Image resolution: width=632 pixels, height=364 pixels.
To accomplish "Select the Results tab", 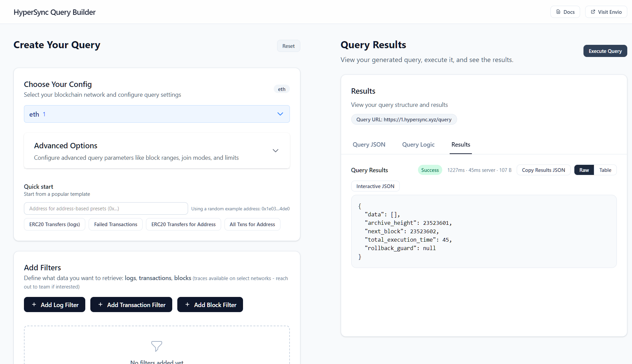I will click(460, 144).
